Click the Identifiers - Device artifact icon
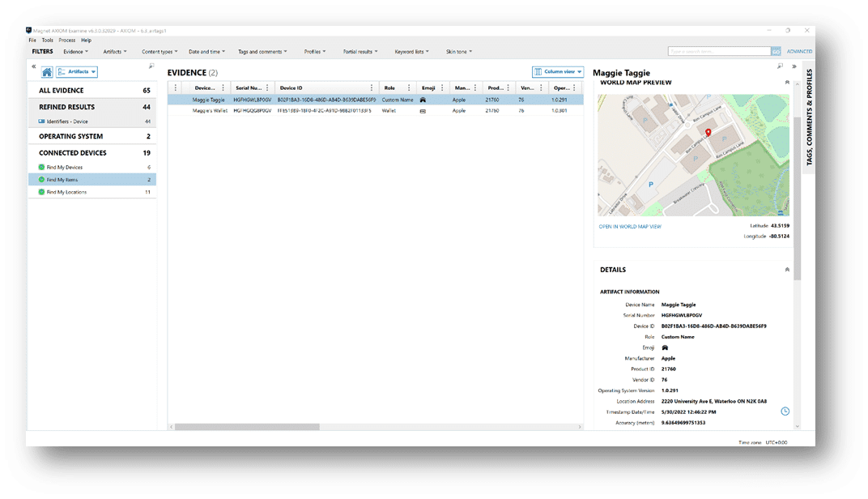 tap(41, 122)
